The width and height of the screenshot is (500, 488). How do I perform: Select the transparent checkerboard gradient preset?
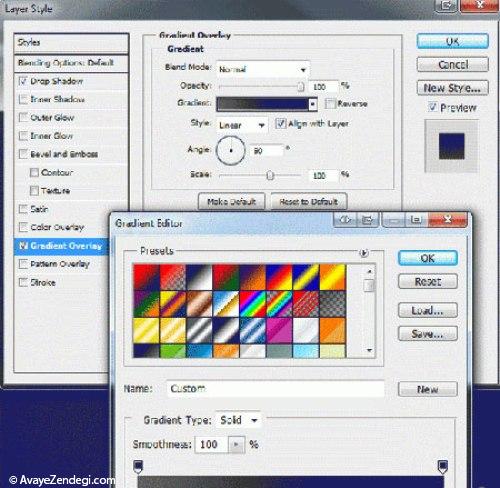(x=333, y=304)
